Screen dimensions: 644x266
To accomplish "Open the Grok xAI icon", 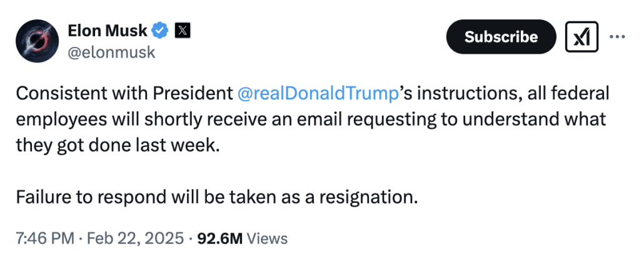I will point(581,37).
